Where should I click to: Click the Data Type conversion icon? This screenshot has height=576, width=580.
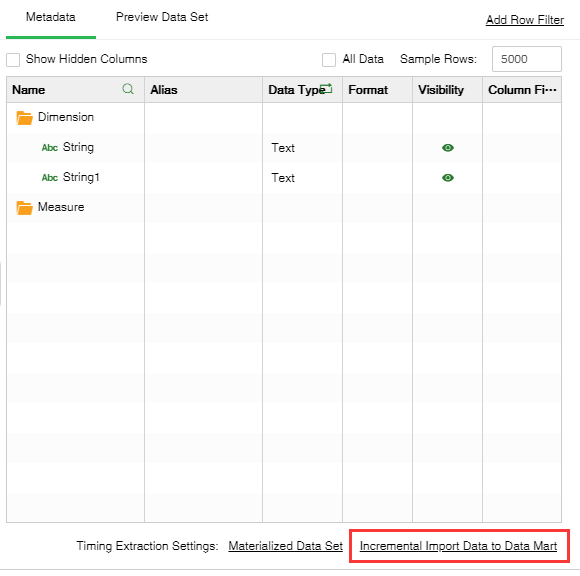[x=326, y=89]
